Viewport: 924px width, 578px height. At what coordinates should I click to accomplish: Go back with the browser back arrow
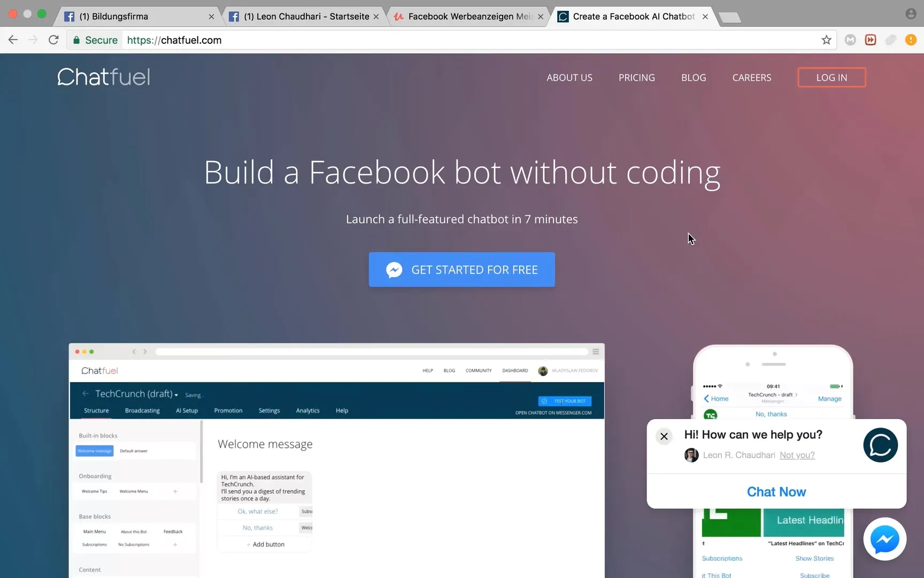coord(13,40)
